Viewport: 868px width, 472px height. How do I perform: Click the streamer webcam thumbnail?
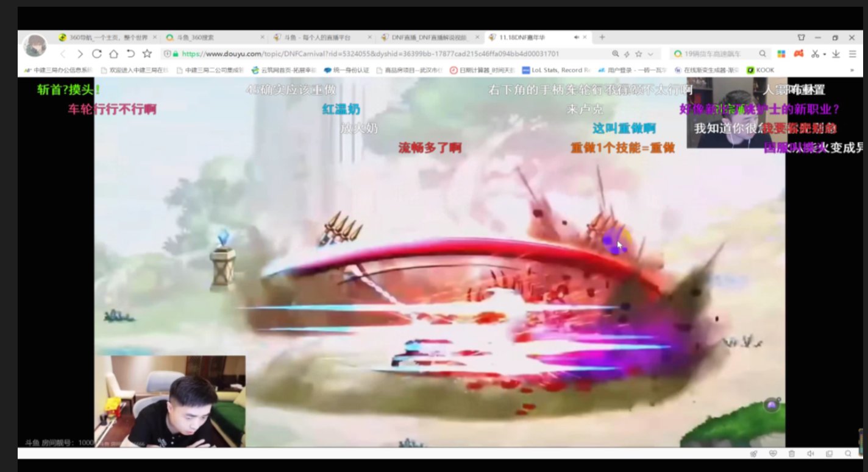coord(170,401)
